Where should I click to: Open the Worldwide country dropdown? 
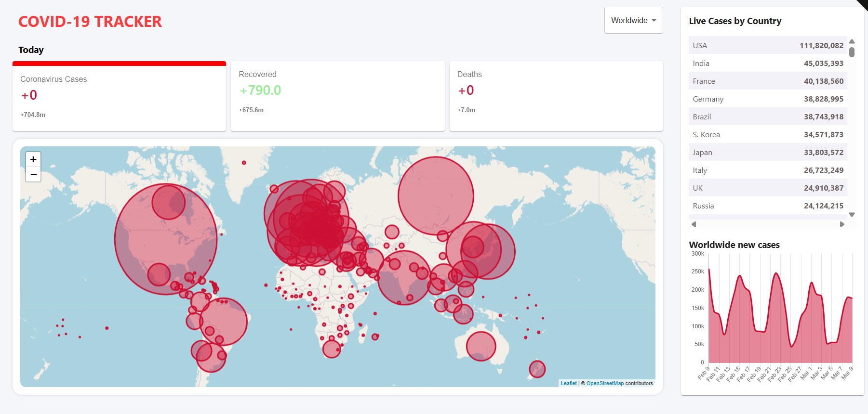point(633,20)
